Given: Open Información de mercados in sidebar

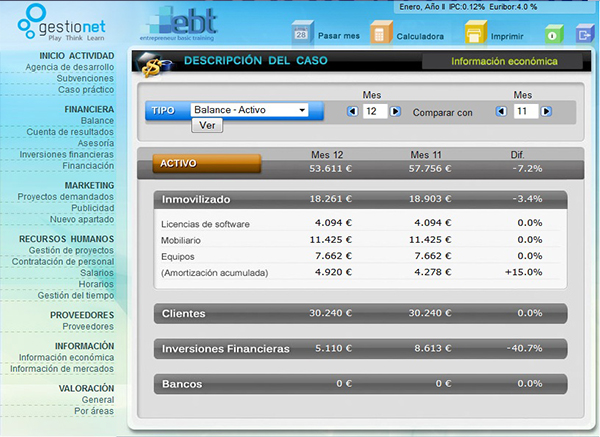Looking at the screenshot, I should pyautogui.click(x=62, y=369).
